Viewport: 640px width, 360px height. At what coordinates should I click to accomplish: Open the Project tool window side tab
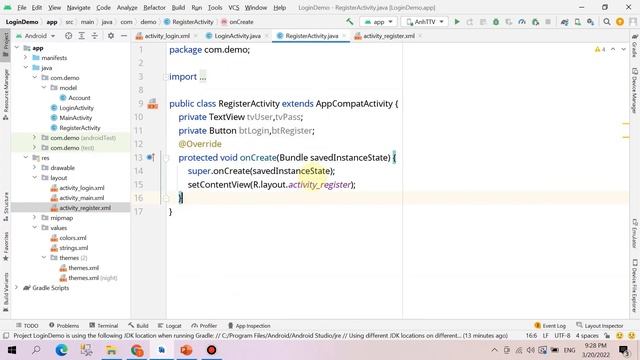[6, 45]
